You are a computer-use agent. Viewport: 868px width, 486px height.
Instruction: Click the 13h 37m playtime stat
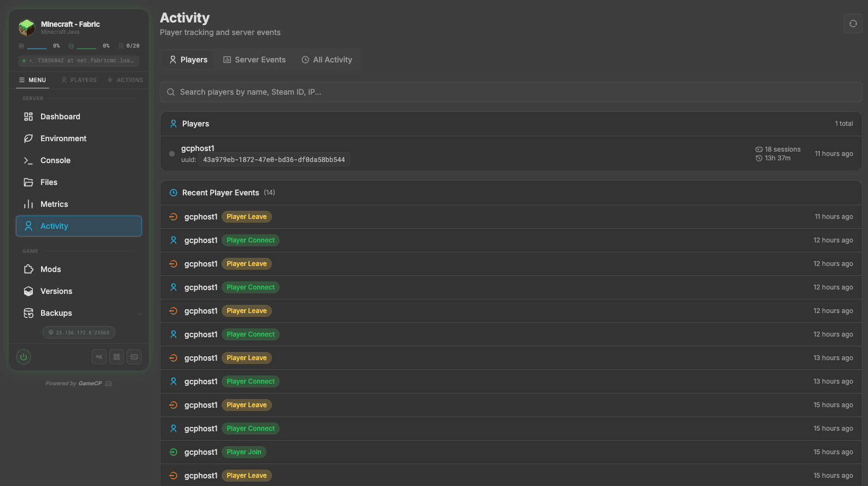pos(773,158)
